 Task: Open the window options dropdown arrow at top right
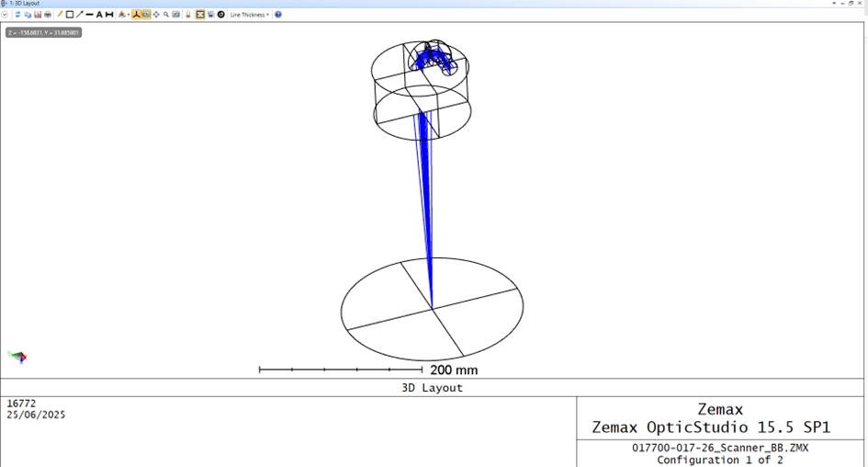(x=834, y=4)
